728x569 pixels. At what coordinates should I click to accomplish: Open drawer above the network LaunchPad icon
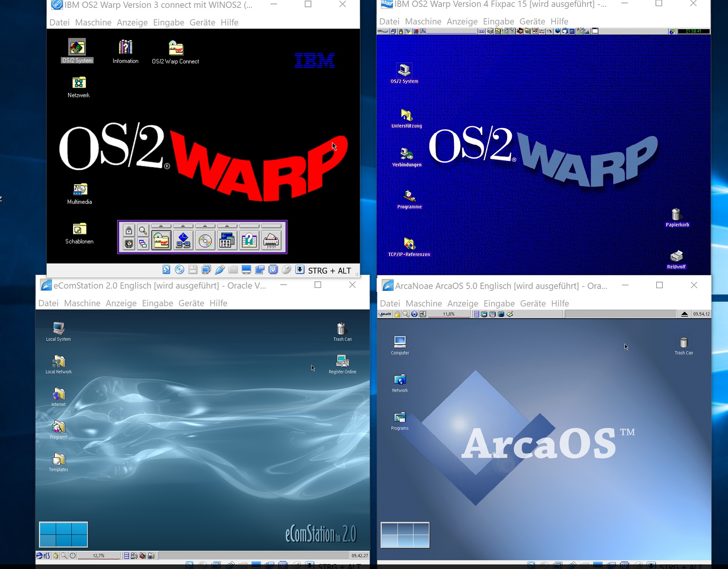(x=183, y=226)
